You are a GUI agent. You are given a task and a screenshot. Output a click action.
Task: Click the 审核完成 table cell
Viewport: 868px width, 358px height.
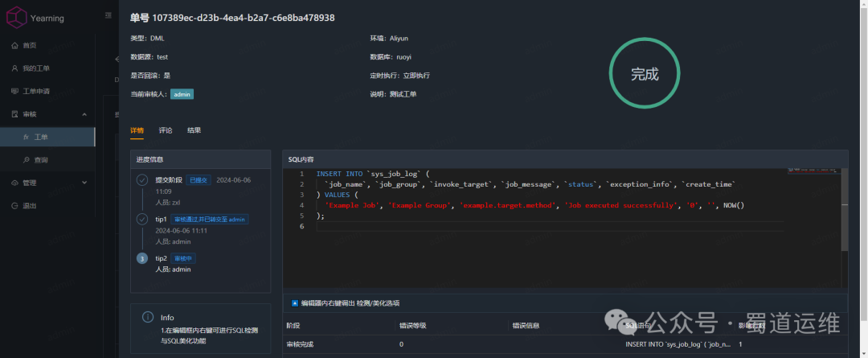click(300, 344)
